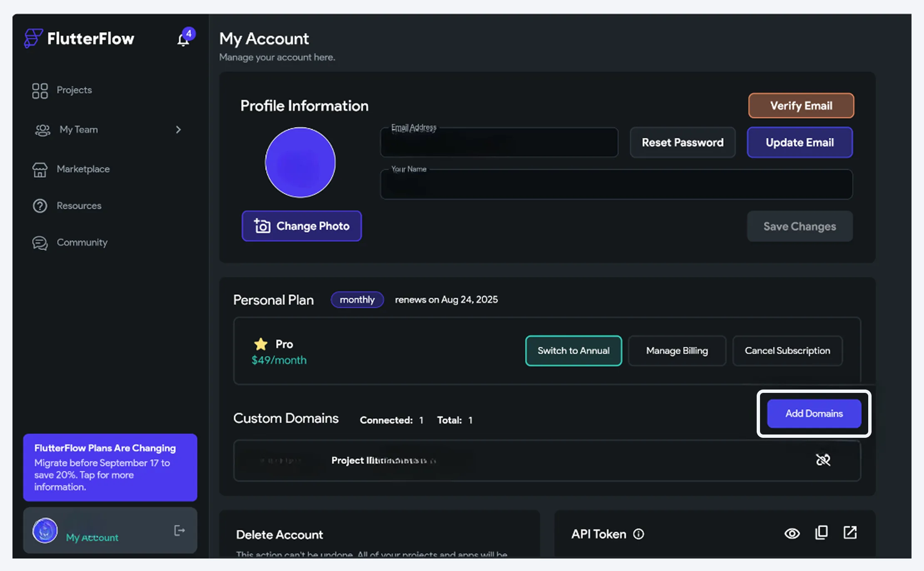
Task: Click the monthly billing badge
Action: [357, 300]
